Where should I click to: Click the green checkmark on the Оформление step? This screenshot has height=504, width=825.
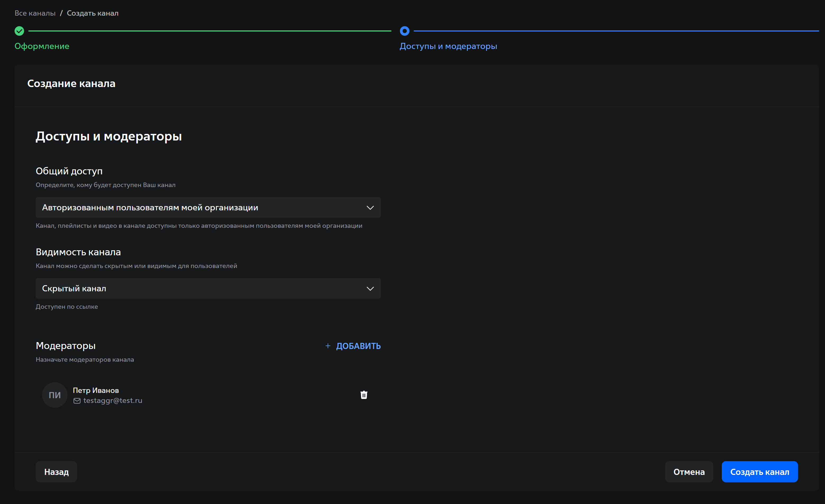point(19,31)
